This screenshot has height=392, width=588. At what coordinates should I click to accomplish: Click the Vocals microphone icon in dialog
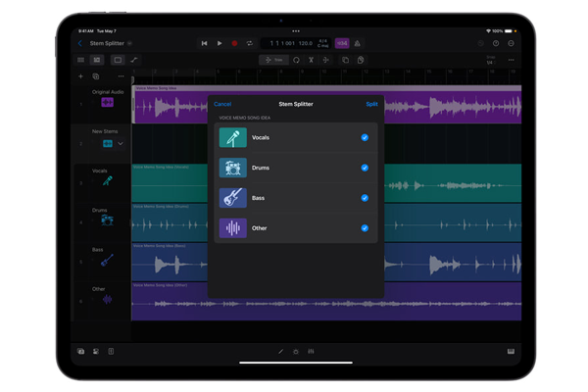(x=233, y=138)
